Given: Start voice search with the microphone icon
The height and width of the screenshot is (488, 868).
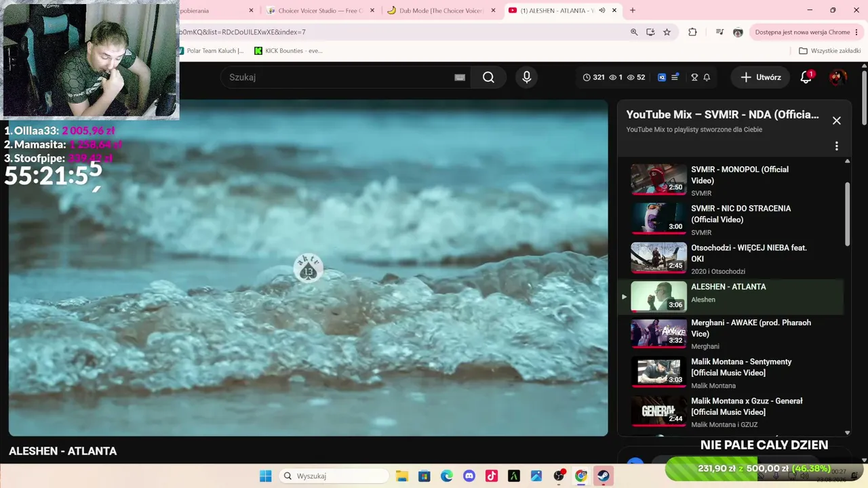Looking at the screenshot, I should 526,77.
